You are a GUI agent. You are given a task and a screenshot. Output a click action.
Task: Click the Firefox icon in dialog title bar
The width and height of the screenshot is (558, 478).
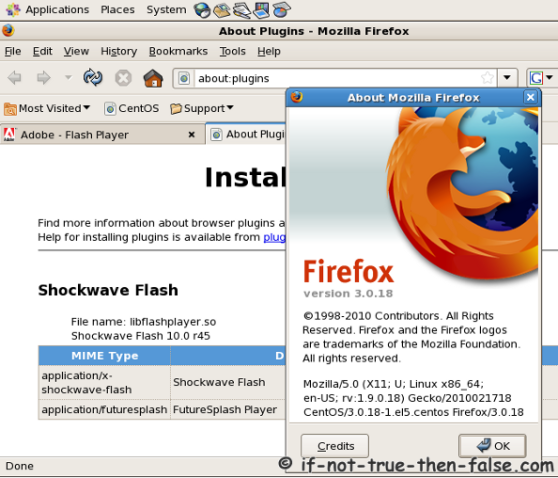(297, 97)
